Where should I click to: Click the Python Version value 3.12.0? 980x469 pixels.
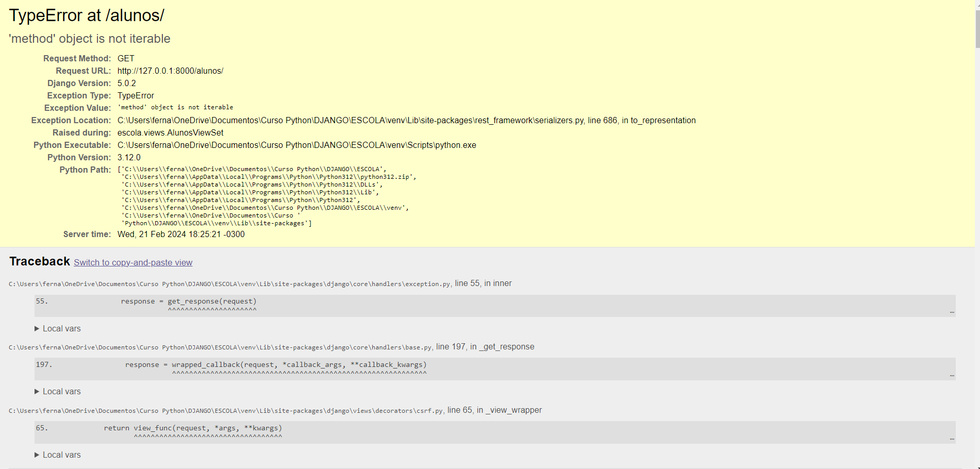tap(129, 158)
